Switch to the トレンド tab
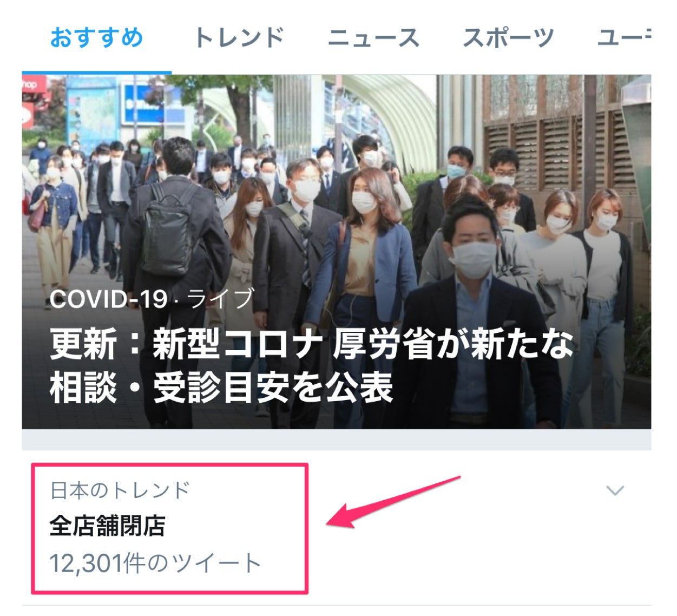This screenshot has width=677, height=616. tap(239, 38)
